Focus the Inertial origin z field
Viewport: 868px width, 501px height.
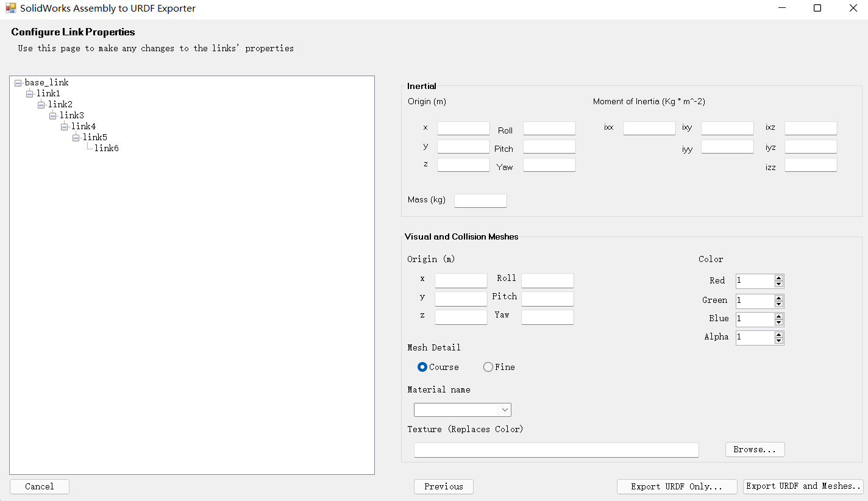click(x=463, y=165)
